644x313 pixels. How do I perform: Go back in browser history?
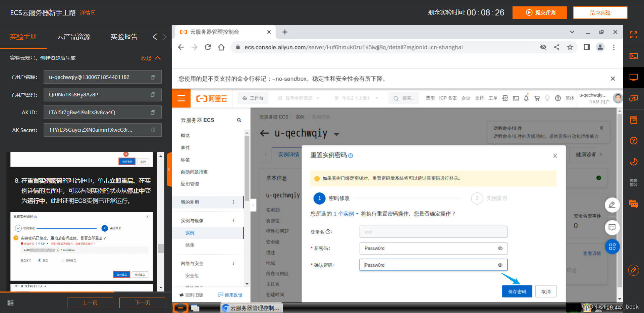click(x=181, y=47)
